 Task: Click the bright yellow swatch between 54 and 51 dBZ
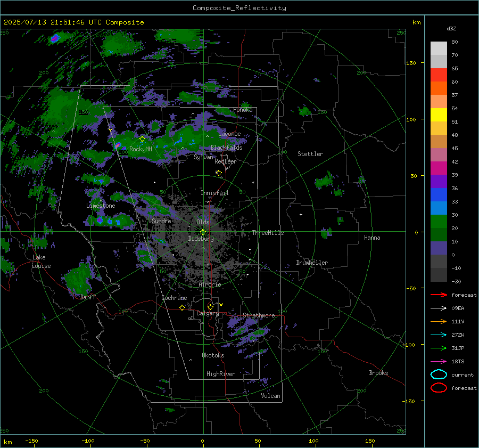point(439,115)
